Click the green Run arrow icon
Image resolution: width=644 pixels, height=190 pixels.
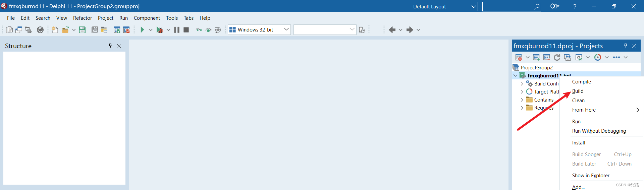click(x=142, y=30)
